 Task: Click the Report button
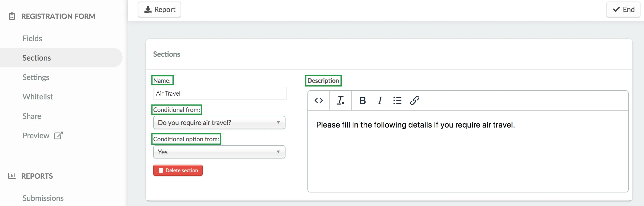tap(160, 9)
